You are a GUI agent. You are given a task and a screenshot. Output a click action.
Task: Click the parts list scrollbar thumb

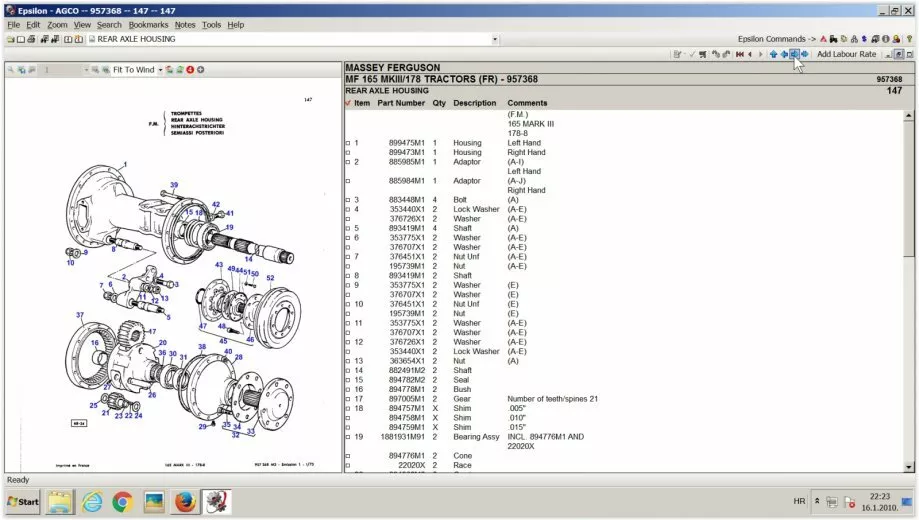tap(909, 189)
